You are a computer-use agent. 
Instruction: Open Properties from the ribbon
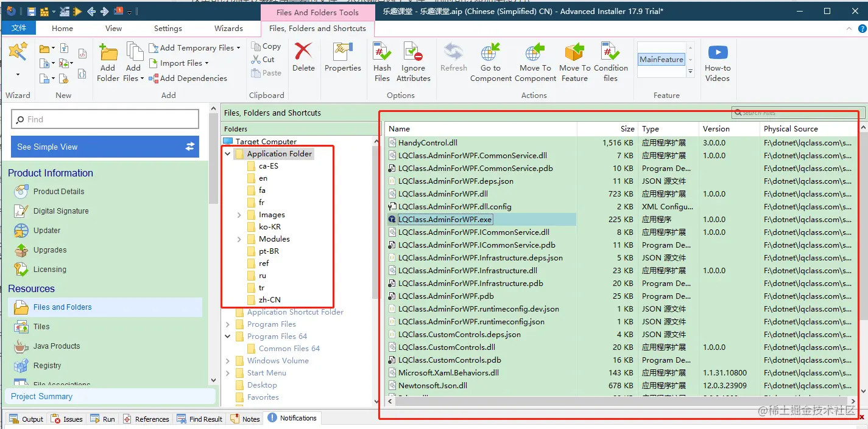(343, 57)
